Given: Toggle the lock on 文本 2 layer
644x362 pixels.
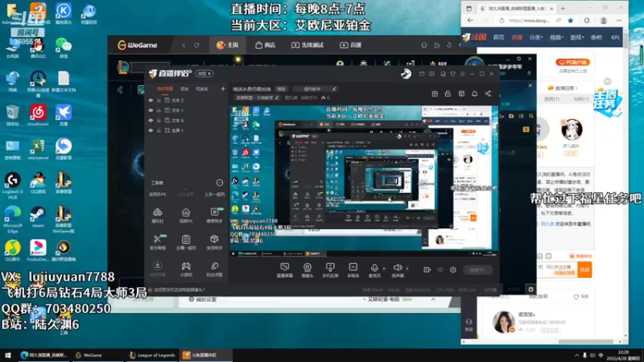Looking at the screenshot, I should [159, 100].
